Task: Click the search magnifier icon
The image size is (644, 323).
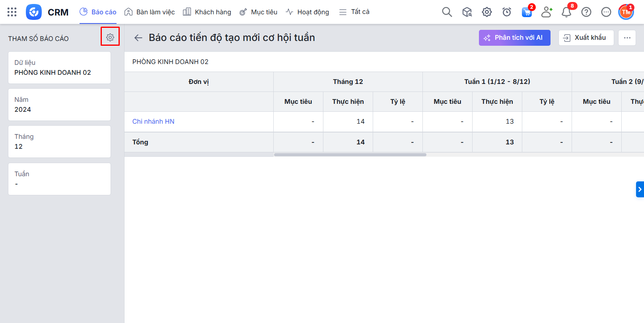Action: point(447,12)
